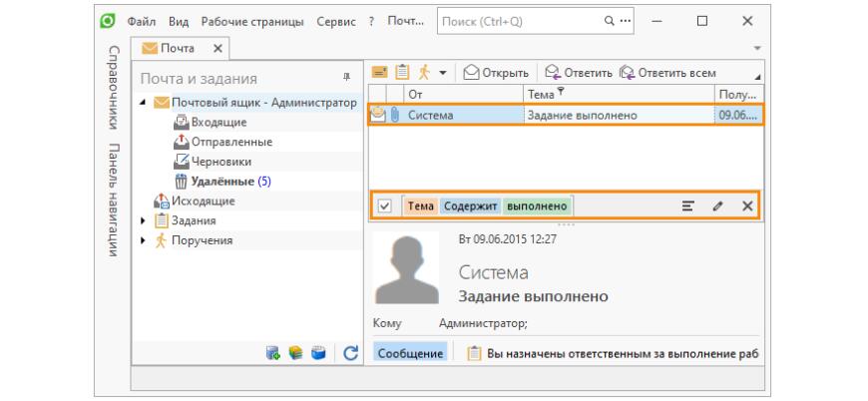Click the database with plus icon
This screenshot has height=401, width=868.
(273, 353)
